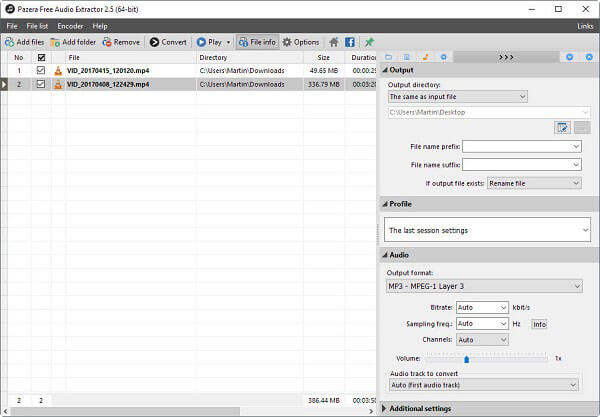
Task: Open the Encoder menu
Action: (x=70, y=25)
